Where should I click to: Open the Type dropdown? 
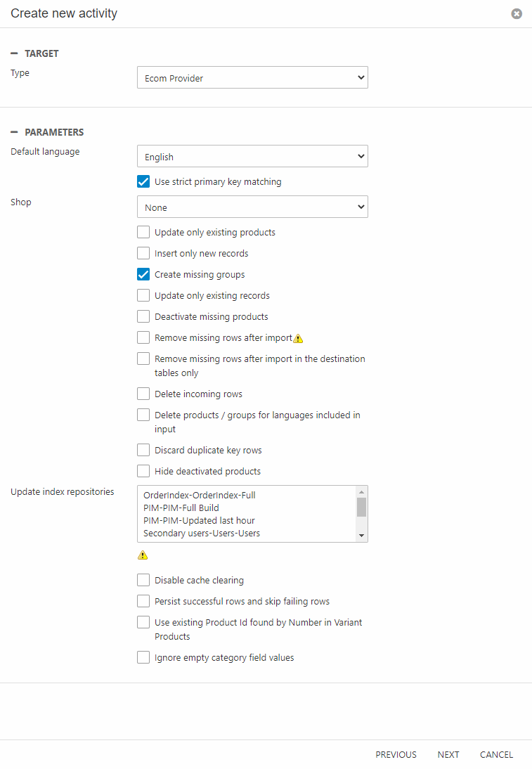(x=252, y=78)
